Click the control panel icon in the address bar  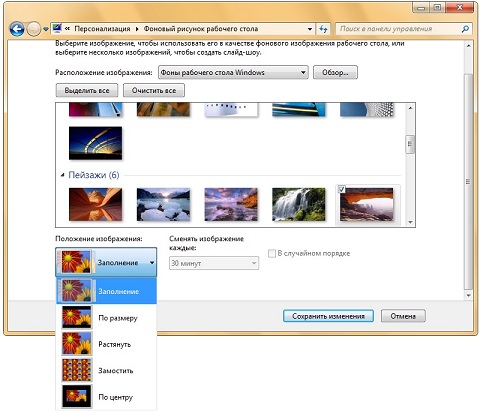pos(57,28)
